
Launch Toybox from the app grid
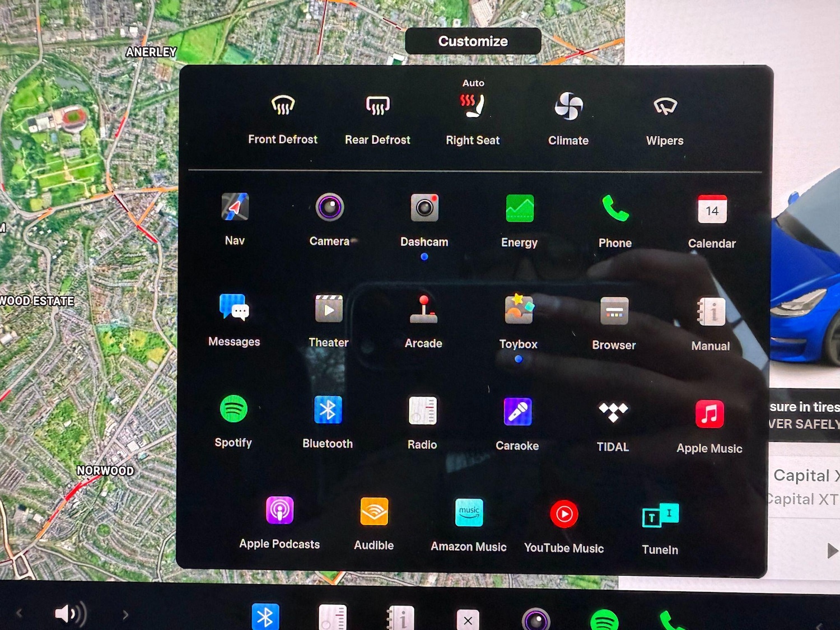click(x=519, y=310)
